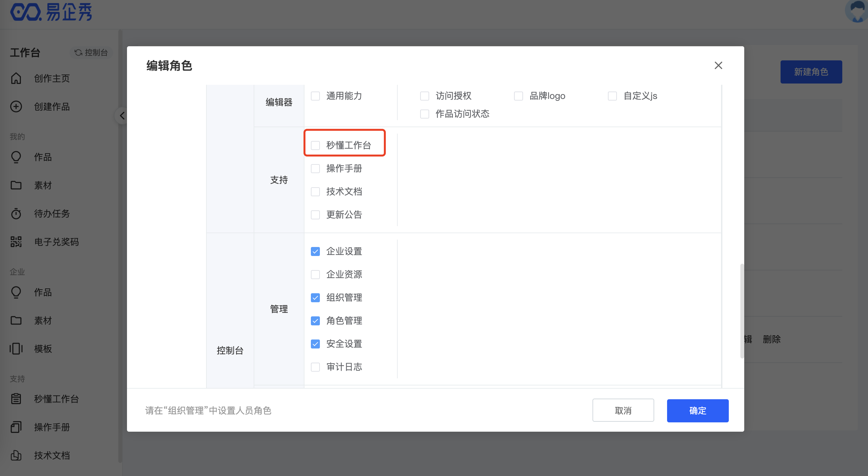This screenshot has width=868, height=476.
Task: Uncheck the 企业设置 checkbox
Action: (315, 251)
